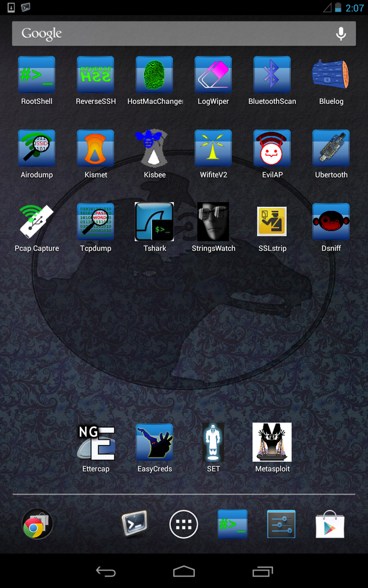Launch the Tcpdump app
This screenshot has height=588, width=368.
[95, 222]
